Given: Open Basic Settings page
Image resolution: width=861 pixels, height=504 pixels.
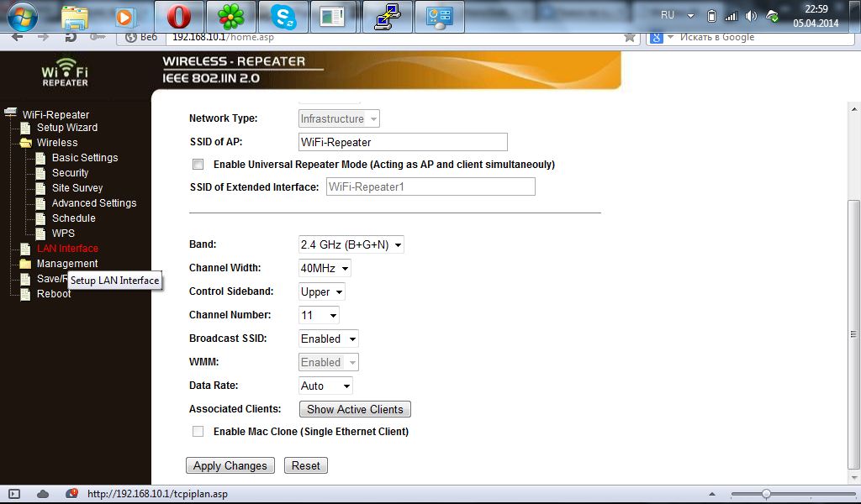Looking at the screenshot, I should pos(85,157).
